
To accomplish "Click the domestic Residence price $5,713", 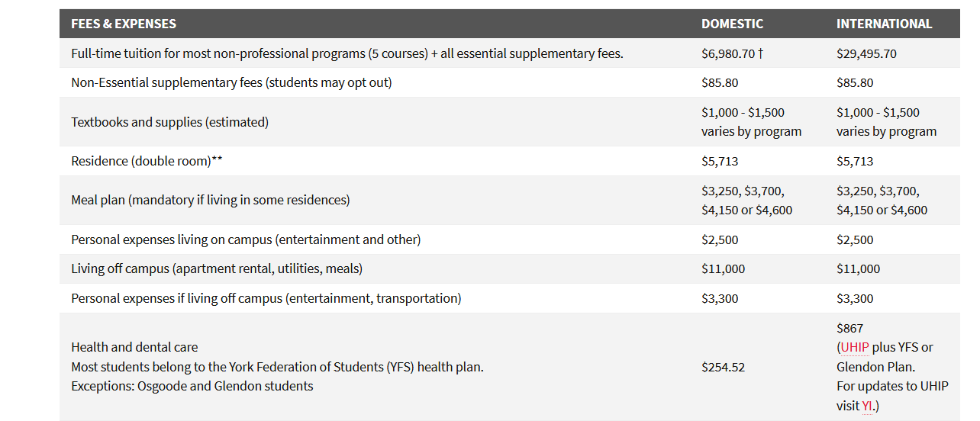I will (x=720, y=162).
